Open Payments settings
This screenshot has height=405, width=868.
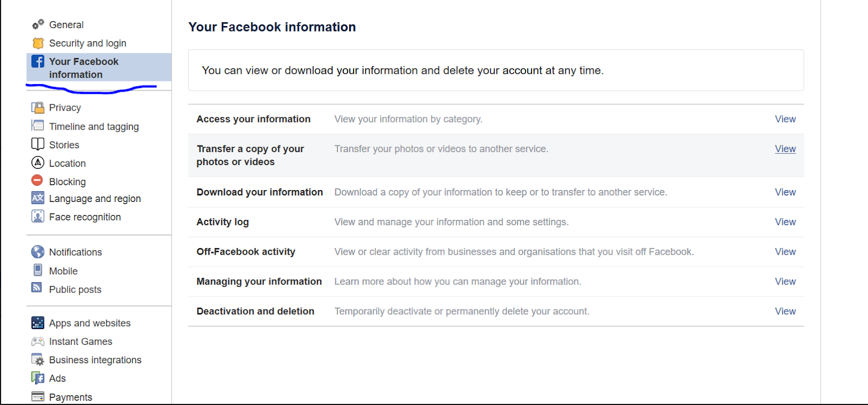71,397
